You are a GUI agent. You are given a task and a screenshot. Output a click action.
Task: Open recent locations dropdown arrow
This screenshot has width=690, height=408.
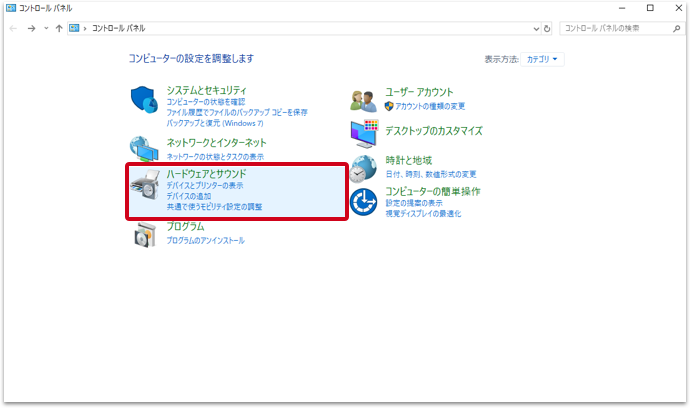coord(46,29)
